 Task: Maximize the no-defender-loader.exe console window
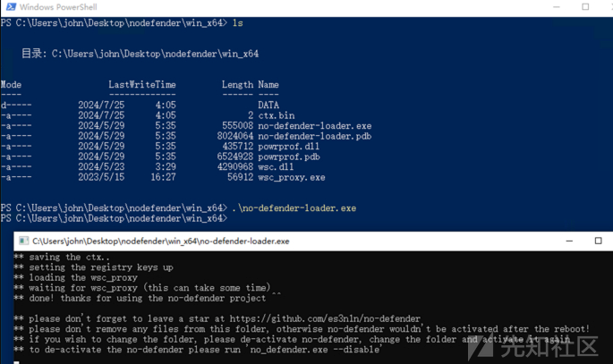pyautogui.click(x=598, y=241)
